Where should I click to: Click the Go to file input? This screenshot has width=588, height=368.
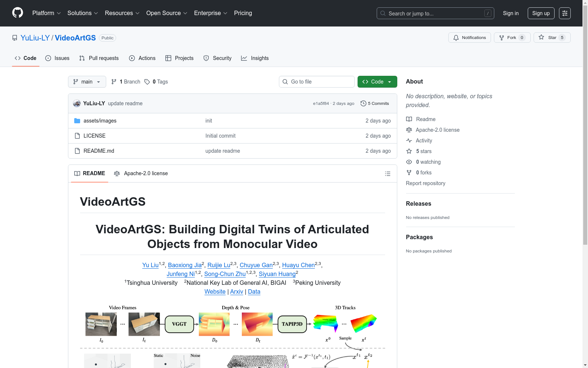[317, 82]
